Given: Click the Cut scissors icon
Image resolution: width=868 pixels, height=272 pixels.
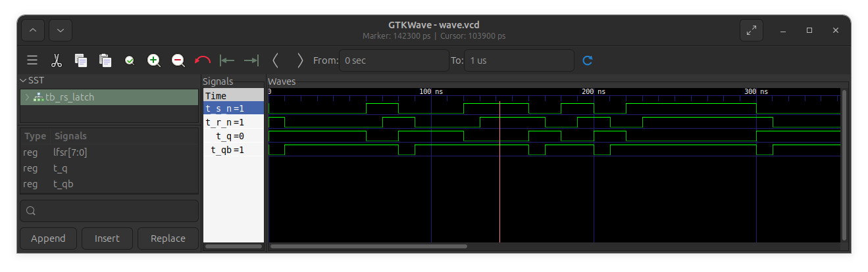Looking at the screenshot, I should point(57,60).
